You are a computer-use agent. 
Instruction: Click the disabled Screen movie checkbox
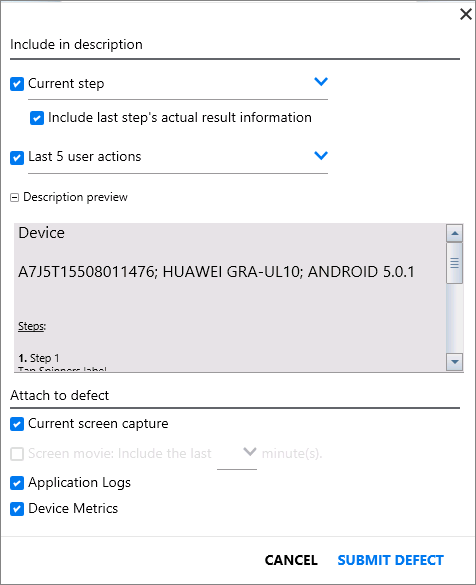pyautogui.click(x=17, y=454)
